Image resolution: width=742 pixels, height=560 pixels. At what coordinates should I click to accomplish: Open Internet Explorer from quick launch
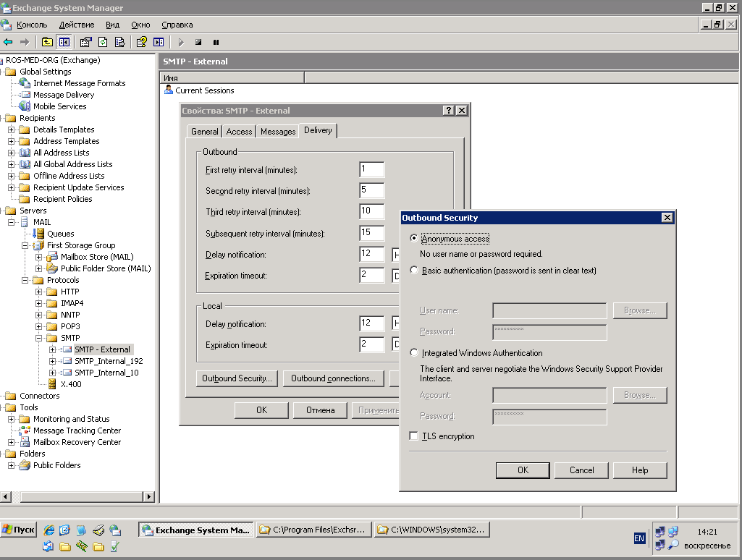(49, 530)
